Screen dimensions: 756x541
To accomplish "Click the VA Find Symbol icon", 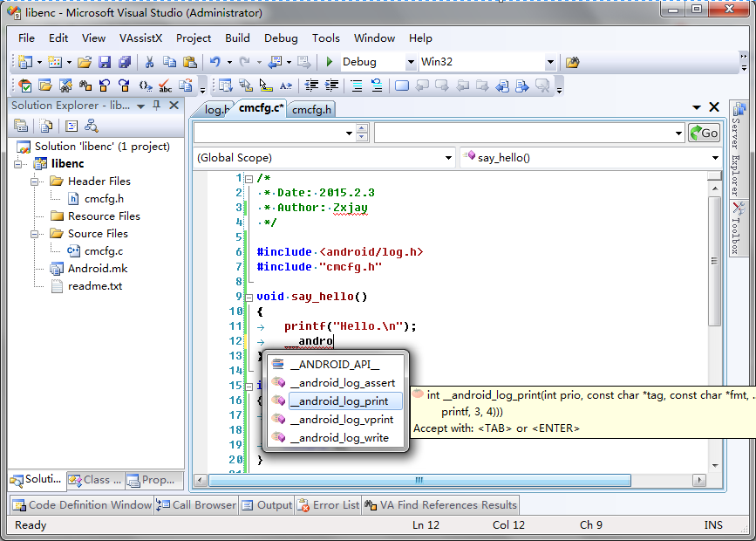I will coord(65,86).
